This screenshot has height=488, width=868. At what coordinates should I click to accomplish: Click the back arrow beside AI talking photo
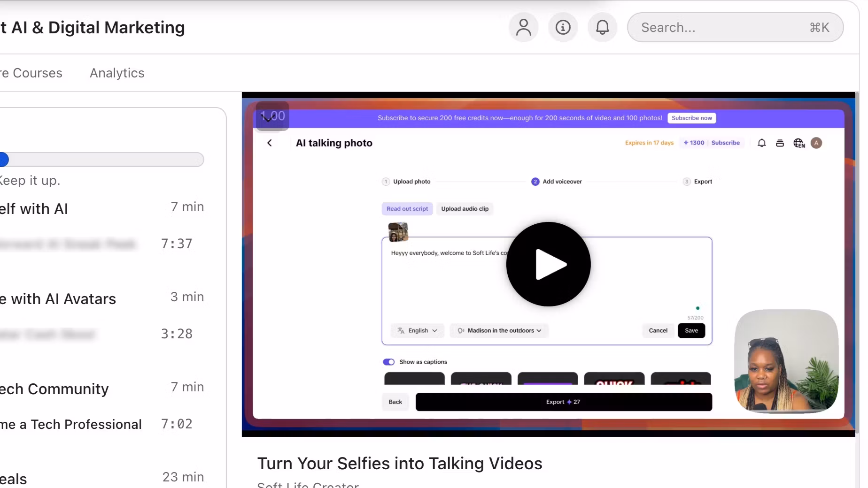pyautogui.click(x=270, y=143)
